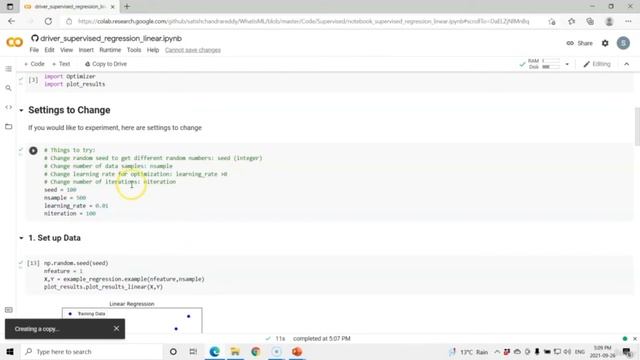Open the browser collections icon
This screenshot has width=640, height=360.
click(590, 21)
